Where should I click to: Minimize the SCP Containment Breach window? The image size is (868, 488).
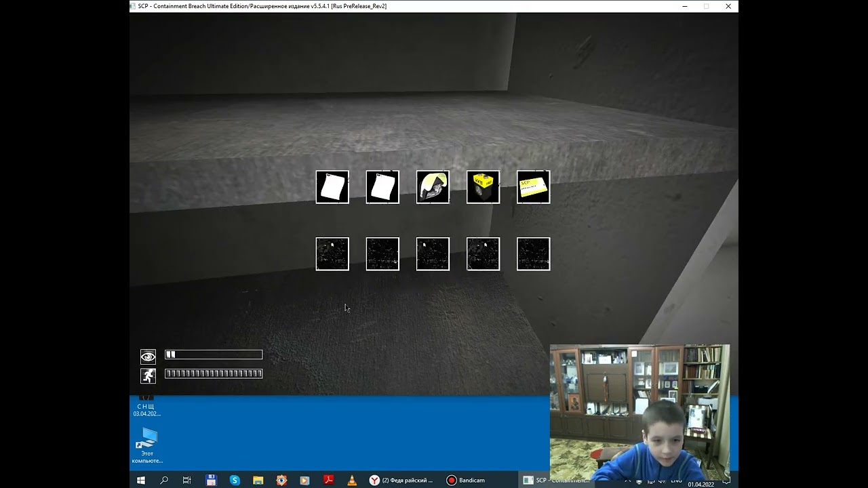(685, 6)
